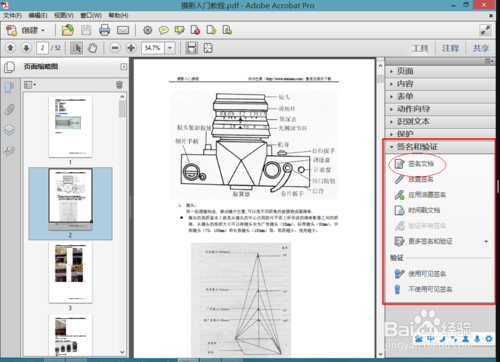Click document scrollbar down arrow
Image resolution: width=500 pixels, height=362 pixels.
point(380,354)
